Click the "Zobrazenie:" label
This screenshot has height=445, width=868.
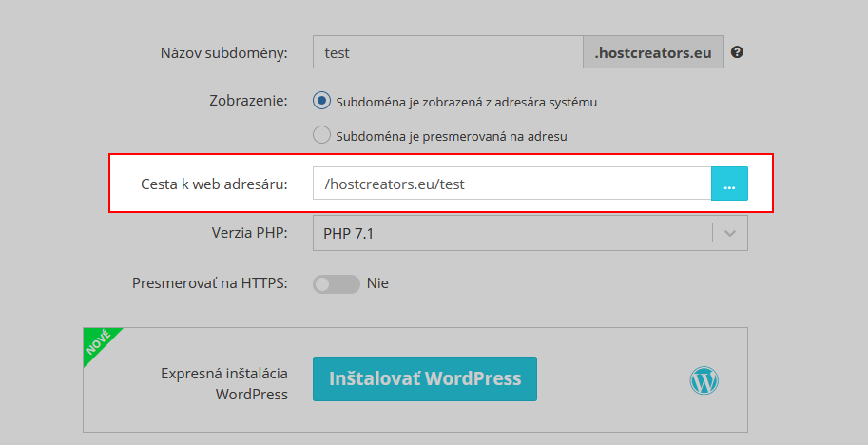[x=248, y=101]
